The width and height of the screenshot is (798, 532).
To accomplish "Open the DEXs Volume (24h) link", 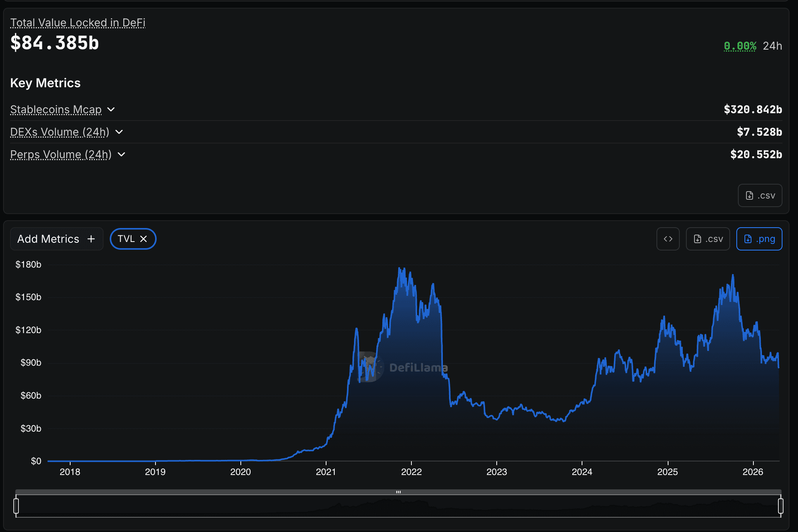I will pos(60,132).
